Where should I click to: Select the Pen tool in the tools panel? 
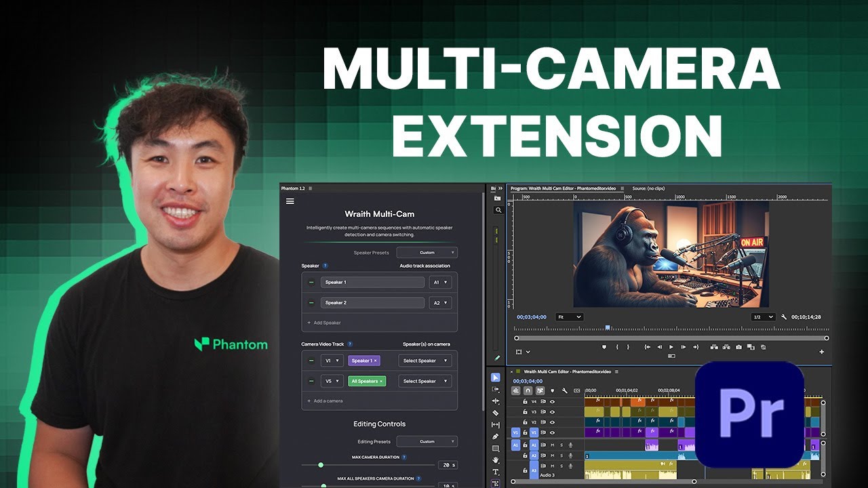[x=496, y=436]
